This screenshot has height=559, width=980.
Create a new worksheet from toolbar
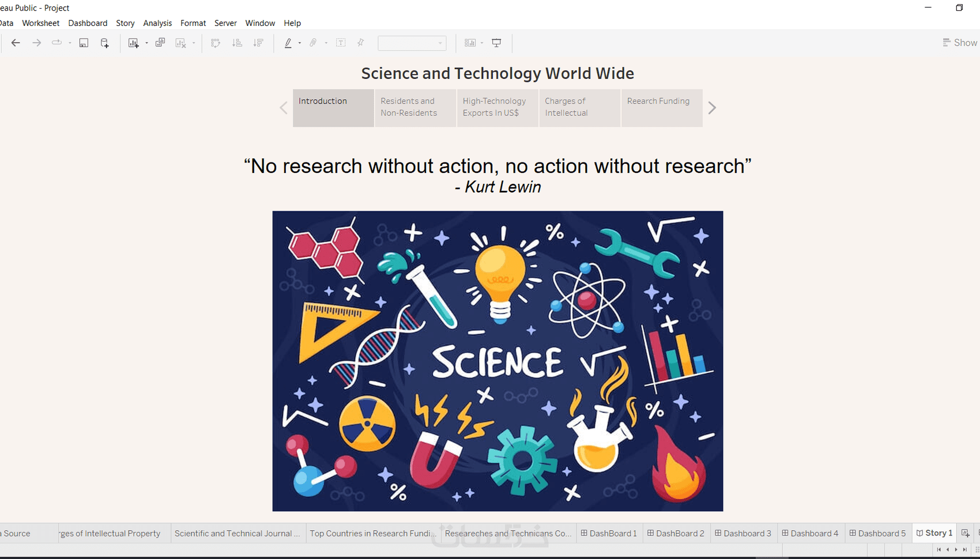pos(133,43)
